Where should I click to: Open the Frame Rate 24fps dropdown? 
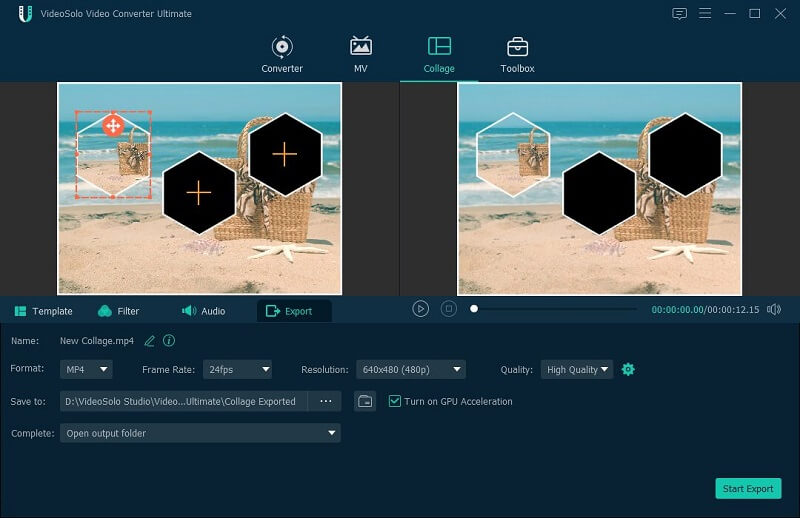[x=237, y=370]
